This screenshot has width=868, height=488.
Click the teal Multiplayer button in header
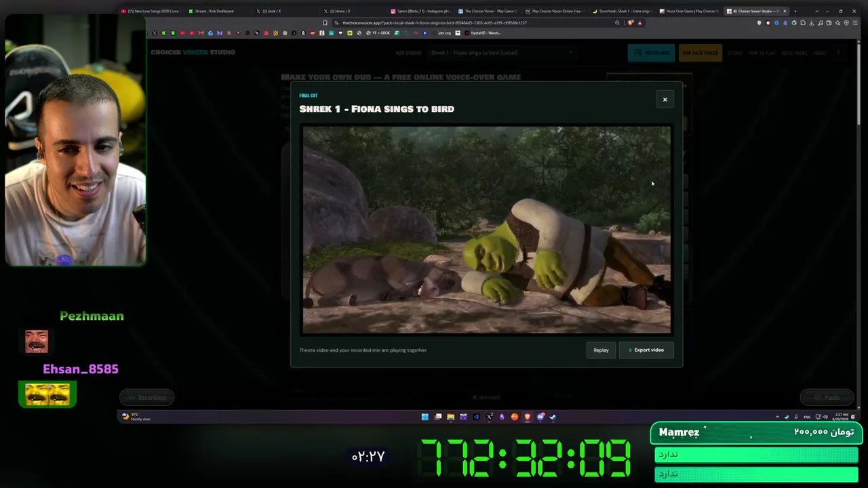click(x=651, y=53)
